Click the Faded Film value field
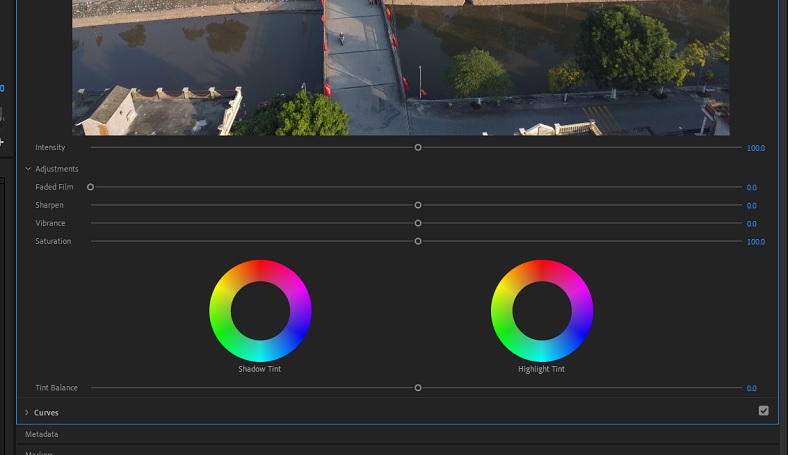The width and height of the screenshot is (788, 455). (x=751, y=187)
